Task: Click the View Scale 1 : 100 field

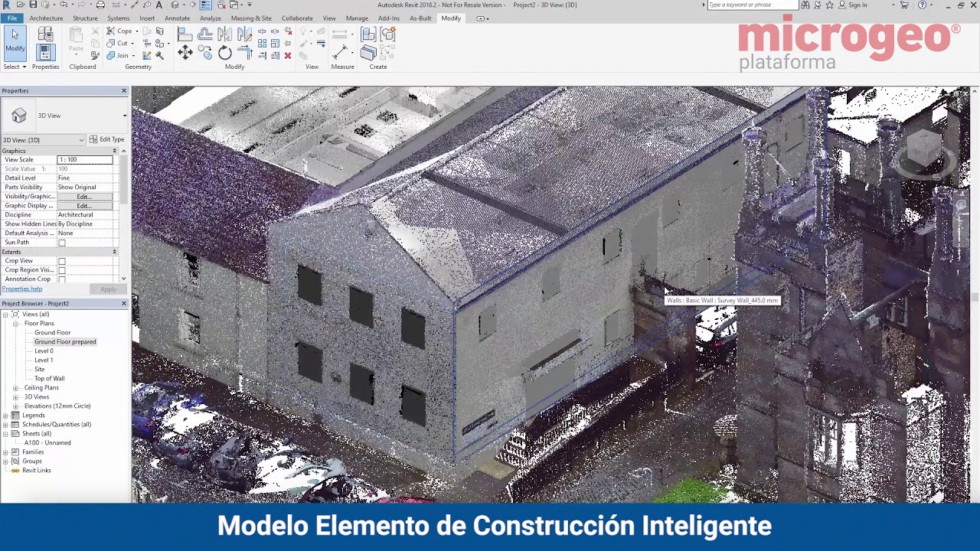Action: [85, 160]
